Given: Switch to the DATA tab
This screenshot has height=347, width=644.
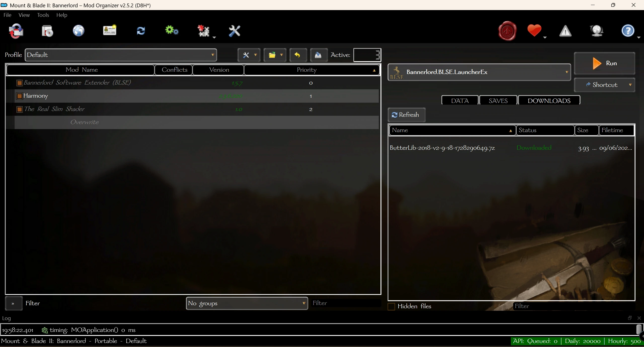Looking at the screenshot, I should [460, 101].
